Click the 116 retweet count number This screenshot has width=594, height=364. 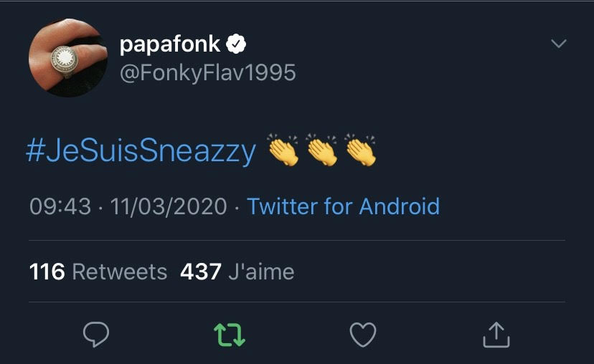click(x=47, y=272)
